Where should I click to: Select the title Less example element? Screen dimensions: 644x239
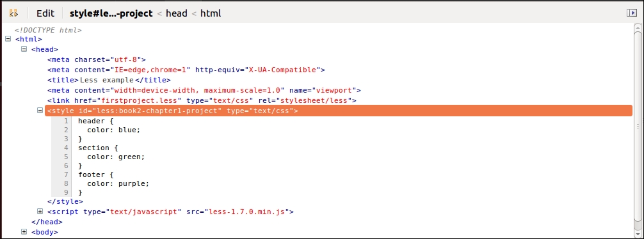point(109,80)
